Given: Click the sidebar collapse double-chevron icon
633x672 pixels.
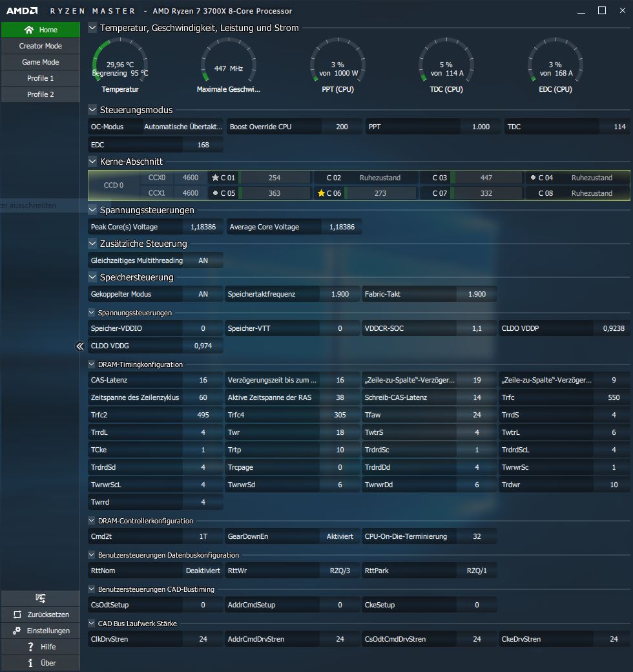Looking at the screenshot, I should click(x=79, y=346).
